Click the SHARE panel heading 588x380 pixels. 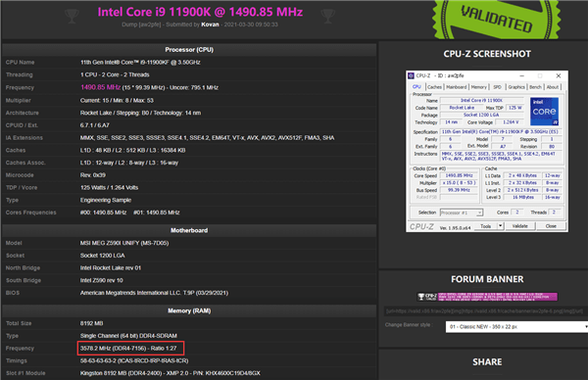(487, 362)
